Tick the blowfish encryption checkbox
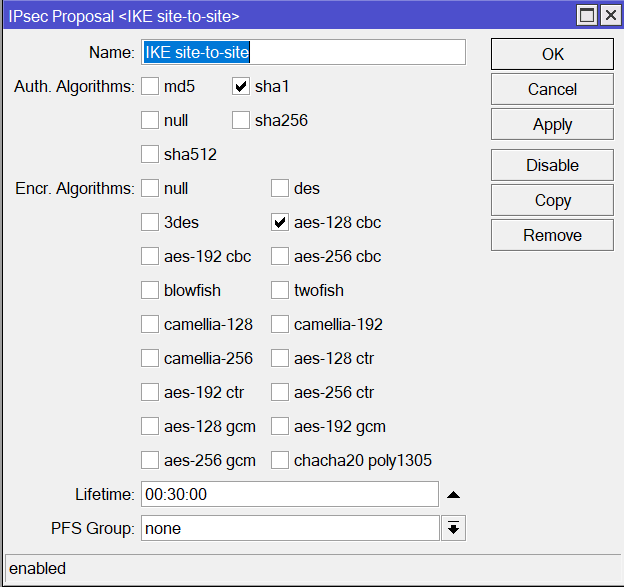This screenshot has width=624, height=587. (x=150, y=290)
